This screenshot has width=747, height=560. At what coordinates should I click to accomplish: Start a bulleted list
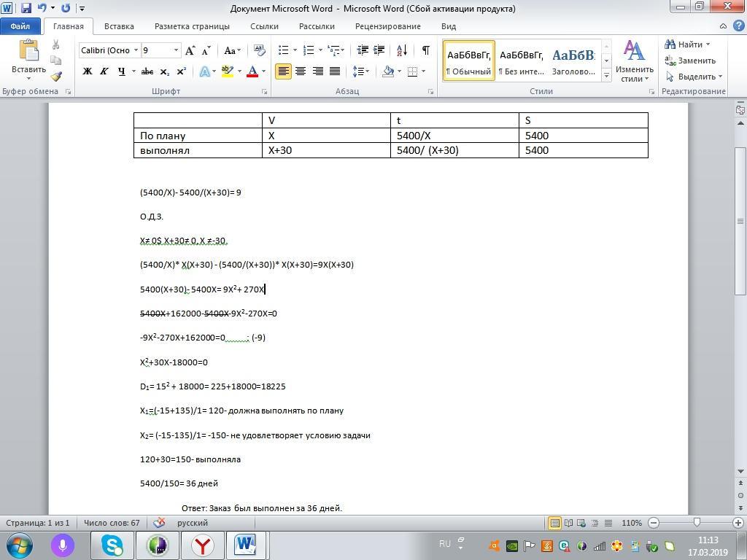[x=284, y=50]
